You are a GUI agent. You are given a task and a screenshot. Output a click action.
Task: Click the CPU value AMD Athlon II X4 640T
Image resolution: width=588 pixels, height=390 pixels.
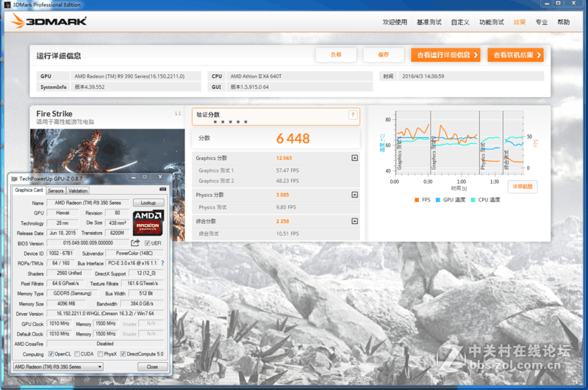click(256, 76)
